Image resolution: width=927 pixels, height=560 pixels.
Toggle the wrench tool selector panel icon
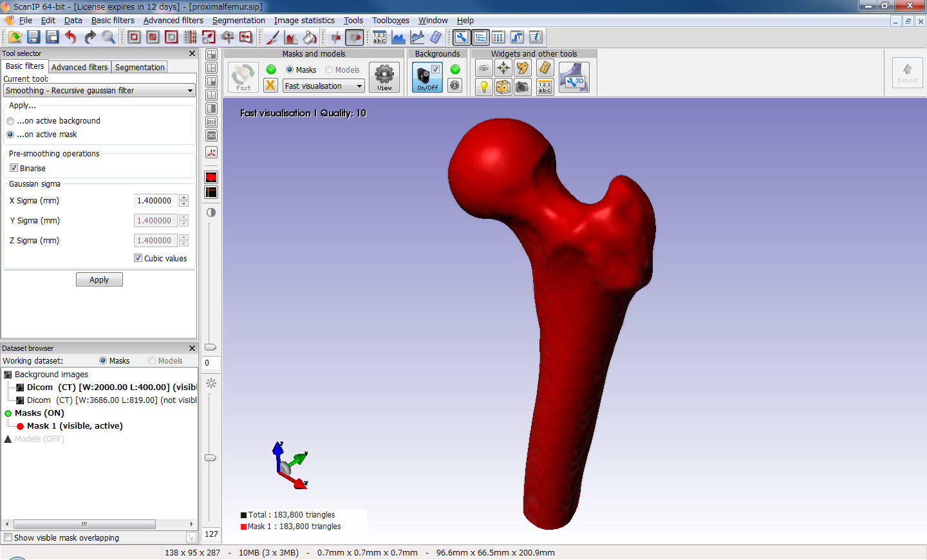[462, 37]
